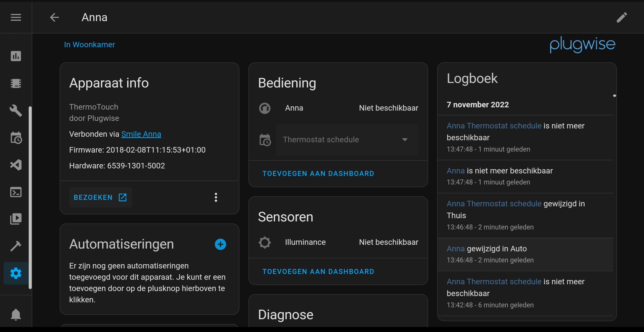Open the three-dot menu in Apparaat info
Viewport: 644px width, 332px height.
pos(216,198)
